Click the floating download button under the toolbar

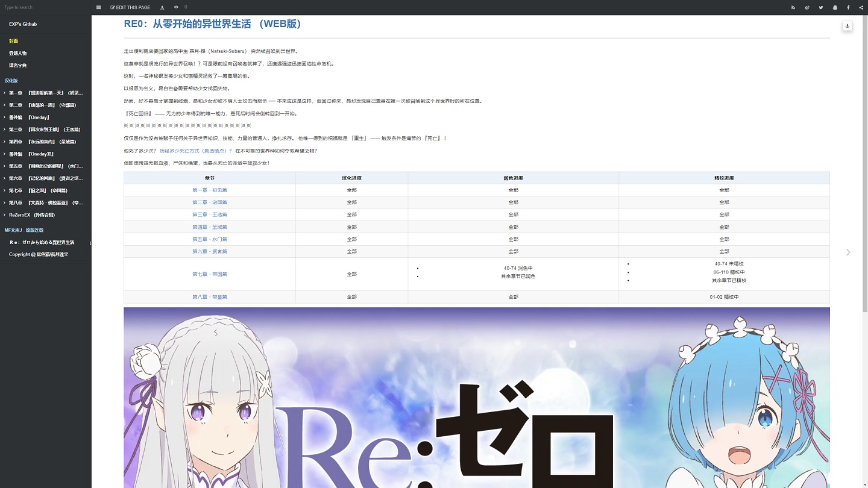(848, 25)
